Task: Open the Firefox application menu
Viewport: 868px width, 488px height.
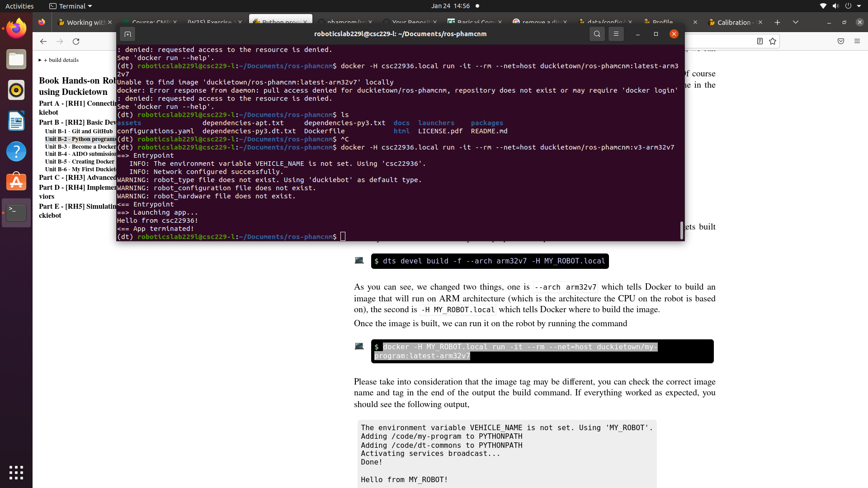Action: (857, 41)
